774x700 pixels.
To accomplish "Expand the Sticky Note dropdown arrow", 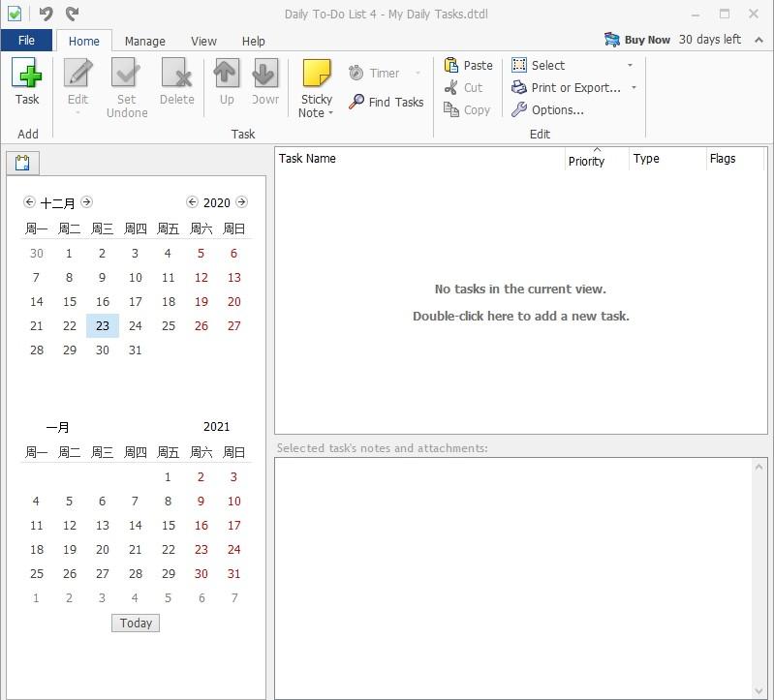I will [x=330, y=113].
